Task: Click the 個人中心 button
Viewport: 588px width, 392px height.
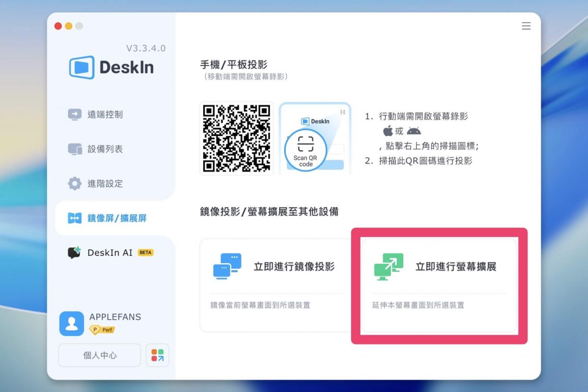Action: pos(99,355)
